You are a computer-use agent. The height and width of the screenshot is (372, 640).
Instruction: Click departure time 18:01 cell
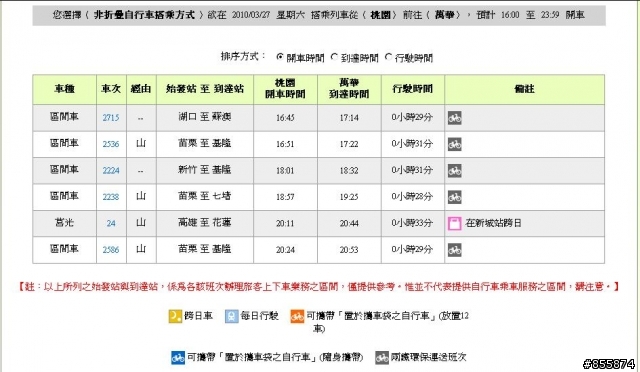285,171
